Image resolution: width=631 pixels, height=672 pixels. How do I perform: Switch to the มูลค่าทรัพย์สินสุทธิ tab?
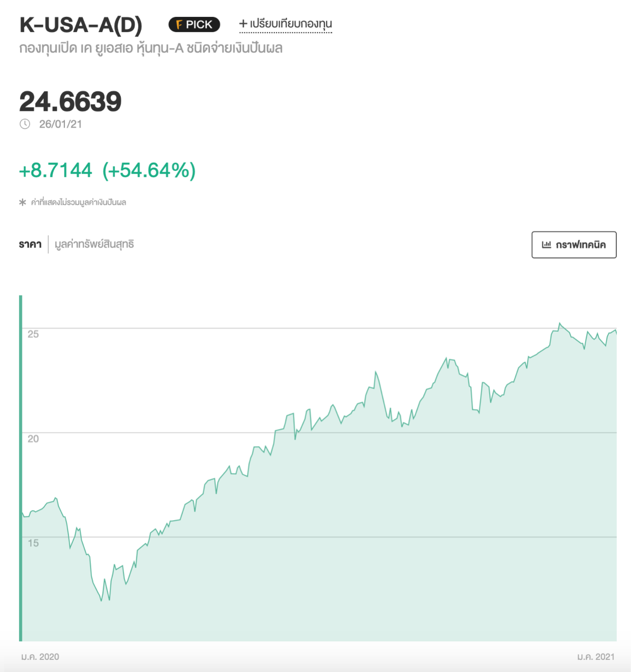coord(94,244)
